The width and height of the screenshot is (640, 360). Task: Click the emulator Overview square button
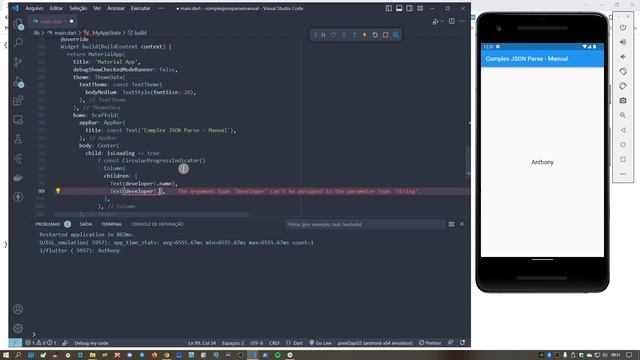[623, 159]
